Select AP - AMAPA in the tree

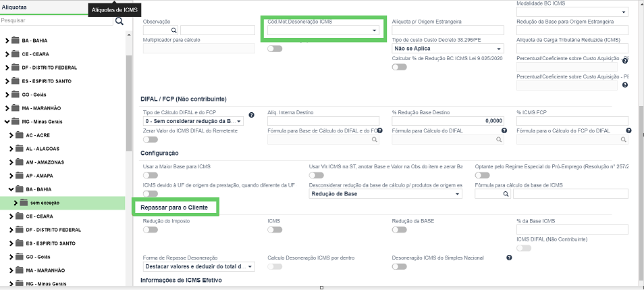[x=39, y=176]
